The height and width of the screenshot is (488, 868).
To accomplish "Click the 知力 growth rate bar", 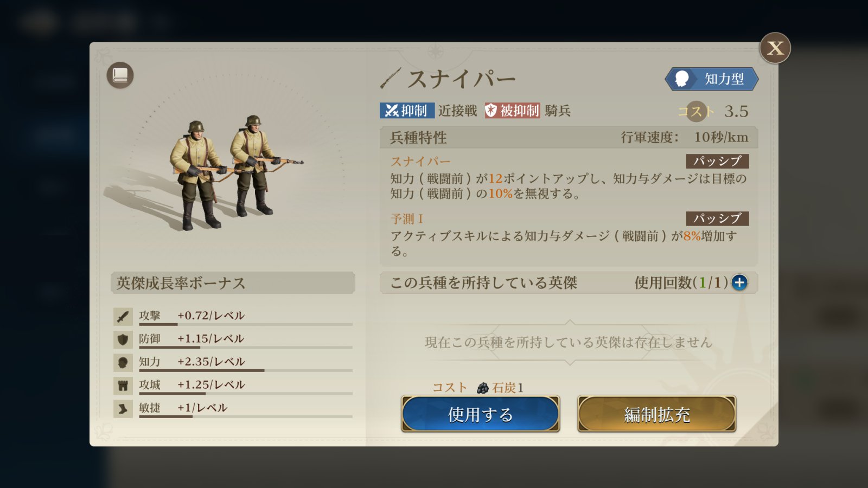I will pyautogui.click(x=246, y=370).
